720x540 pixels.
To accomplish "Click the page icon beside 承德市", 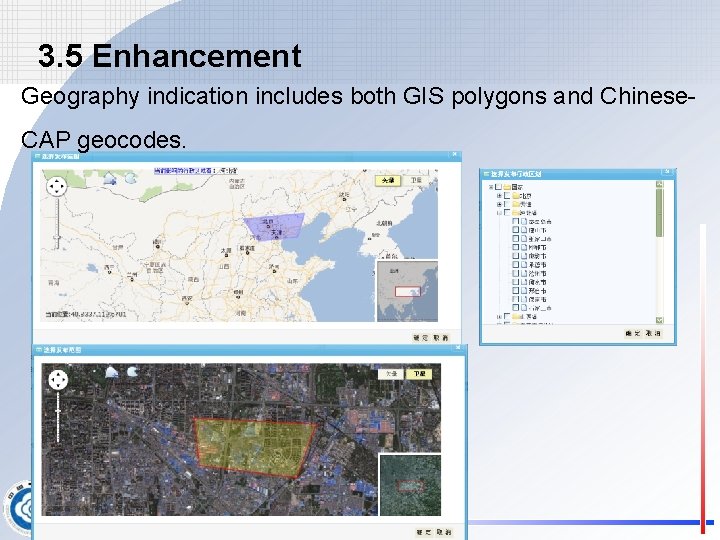I will pos(524,264).
